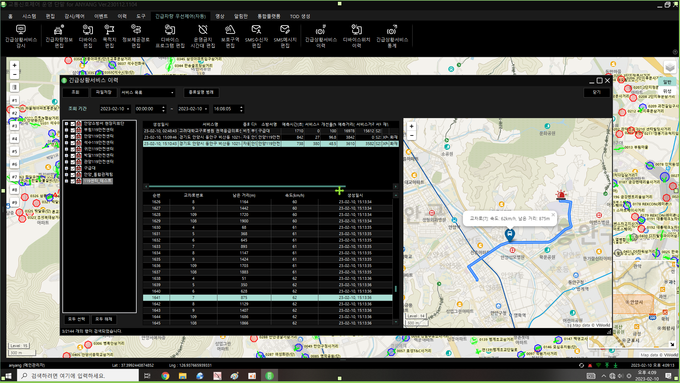Switch to the 영상 ribbon tab

coord(220,16)
